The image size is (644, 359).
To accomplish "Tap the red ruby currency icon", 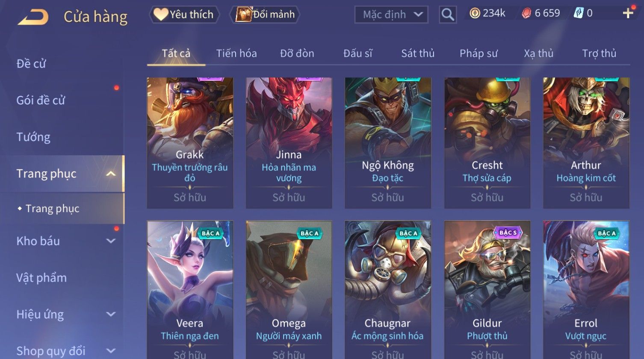I will (526, 14).
